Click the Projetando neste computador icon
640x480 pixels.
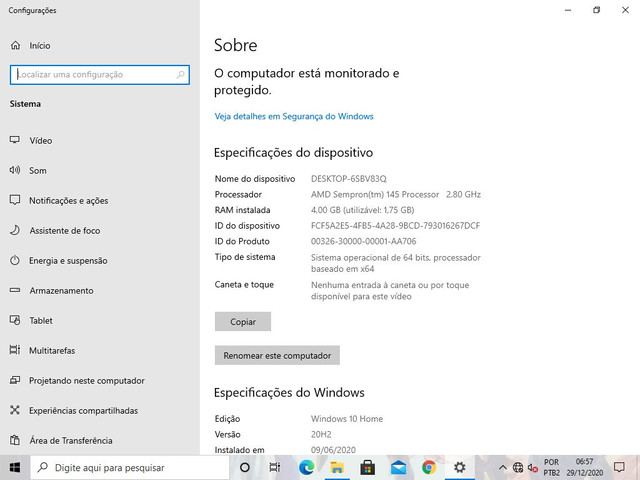15,380
